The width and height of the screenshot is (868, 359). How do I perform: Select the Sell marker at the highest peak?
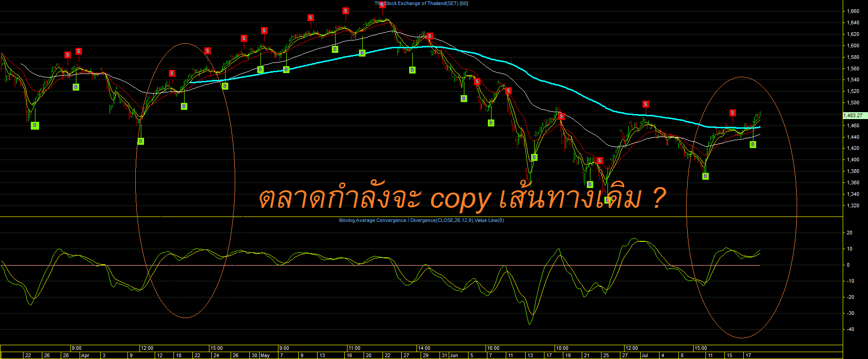382,5
